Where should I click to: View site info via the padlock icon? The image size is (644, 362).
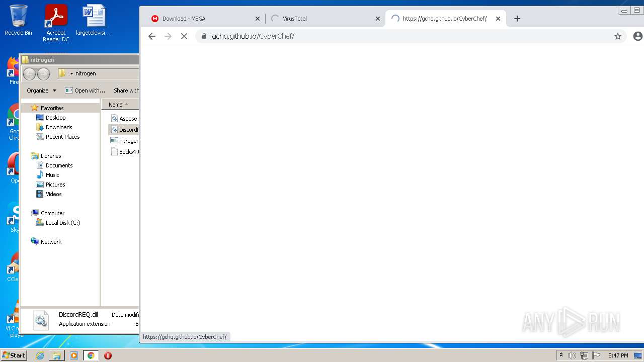204,36
